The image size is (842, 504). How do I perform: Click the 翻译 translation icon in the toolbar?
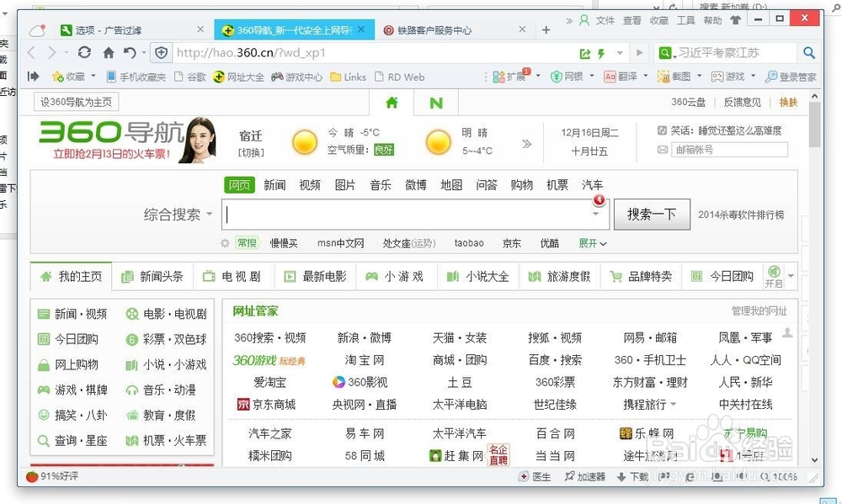pyautogui.click(x=621, y=77)
